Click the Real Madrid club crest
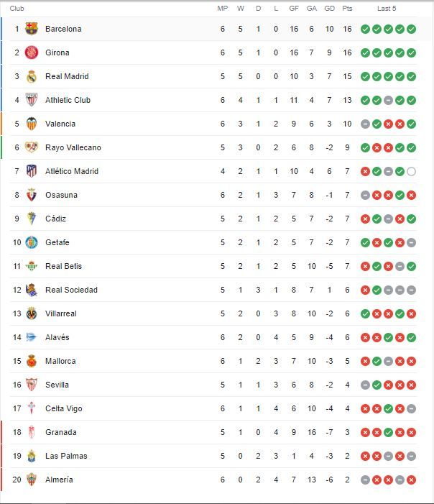The height and width of the screenshot is (504, 434). [x=32, y=76]
